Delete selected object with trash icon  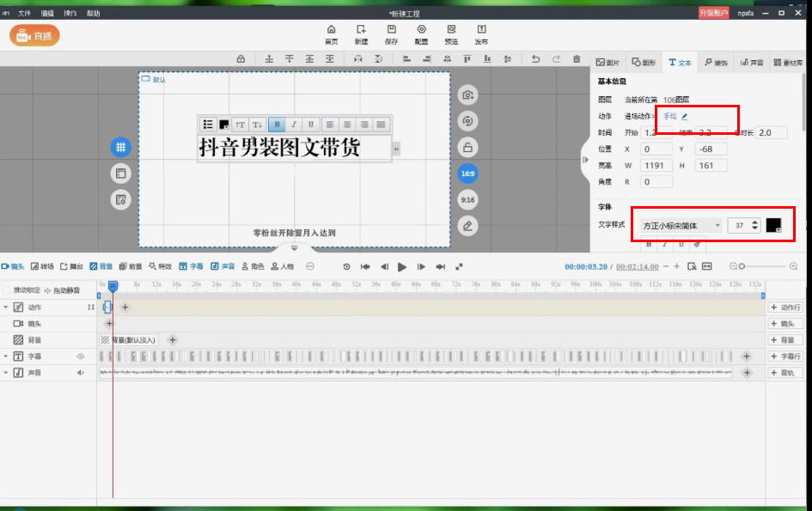[577, 59]
